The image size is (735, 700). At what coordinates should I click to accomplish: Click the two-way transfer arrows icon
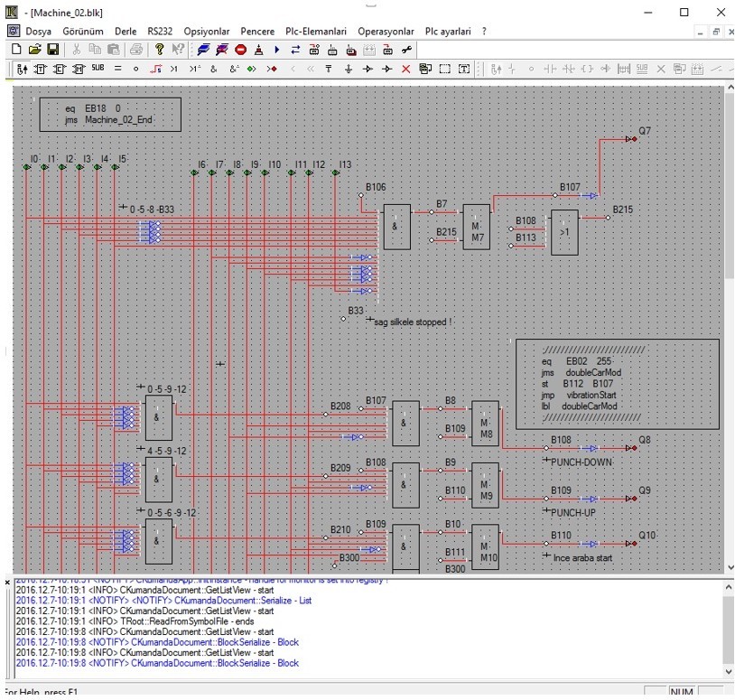click(x=295, y=50)
